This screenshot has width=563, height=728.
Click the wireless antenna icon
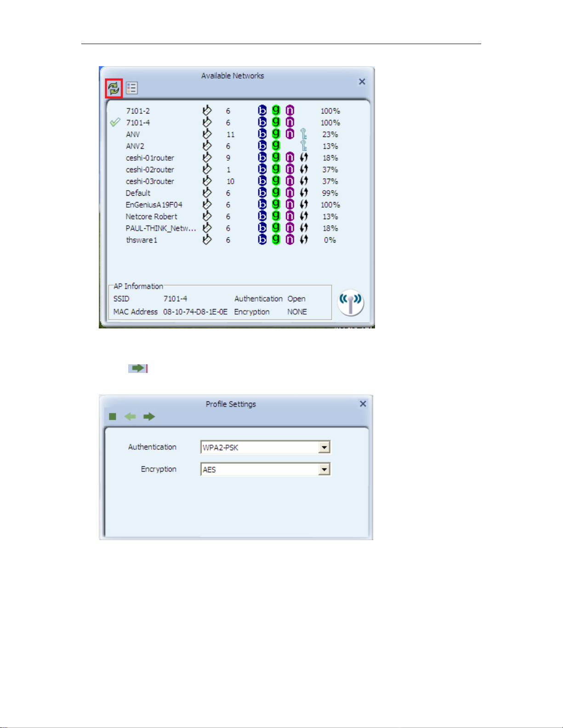pyautogui.click(x=351, y=303)
